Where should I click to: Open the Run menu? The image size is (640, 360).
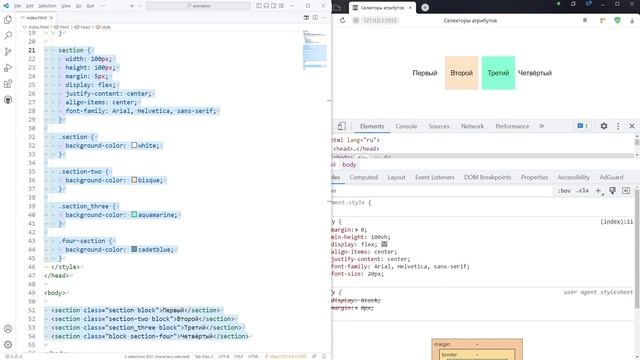(x=91, y=6)
